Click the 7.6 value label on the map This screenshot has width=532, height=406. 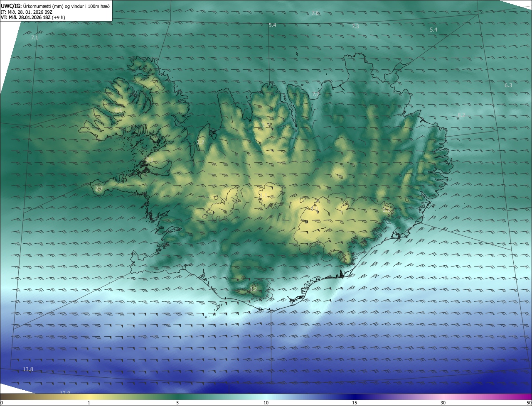coord(315,13)
